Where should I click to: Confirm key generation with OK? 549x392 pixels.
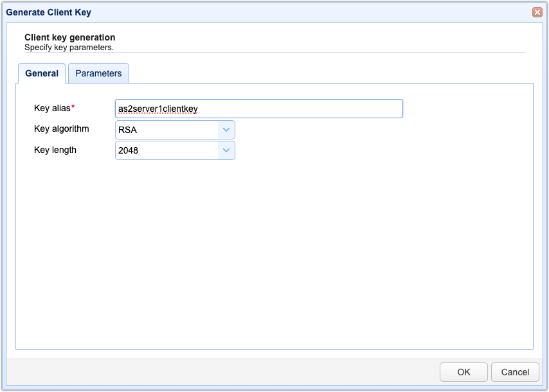pos(464,372)
